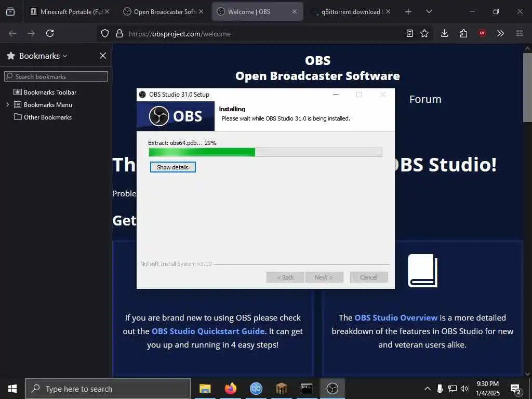
Task: Open the clock showing 9:30 PM
Action: [487, 389]
